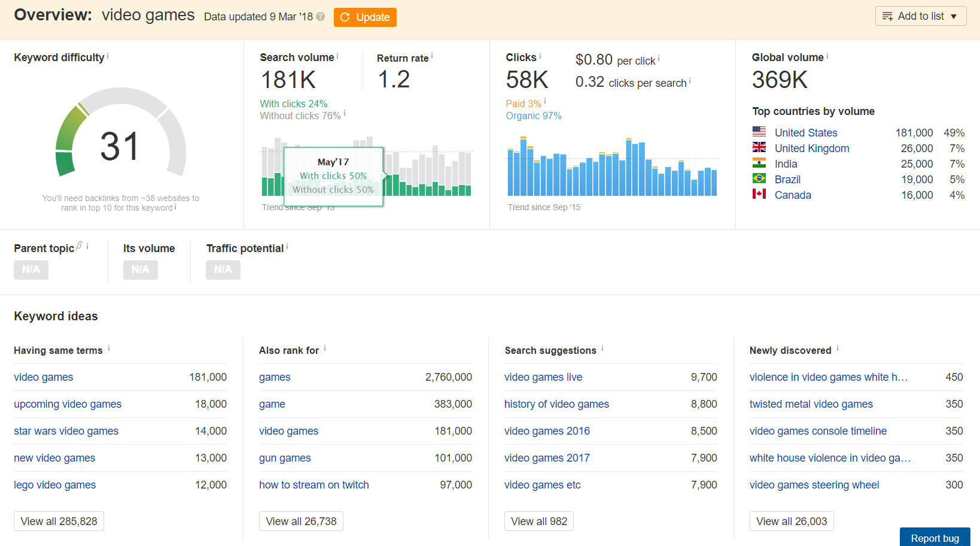Click the Report bug button
This screenshot has width=980, height=546.
coord(935,538)
